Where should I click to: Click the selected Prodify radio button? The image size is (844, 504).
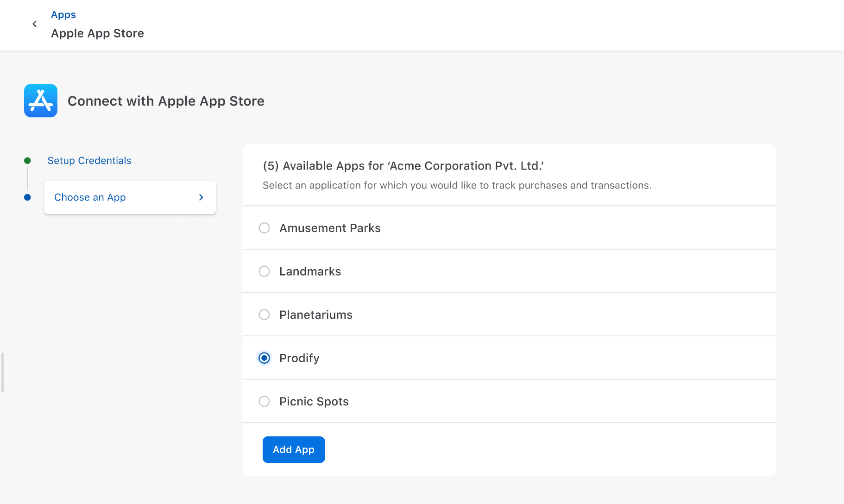264,358
